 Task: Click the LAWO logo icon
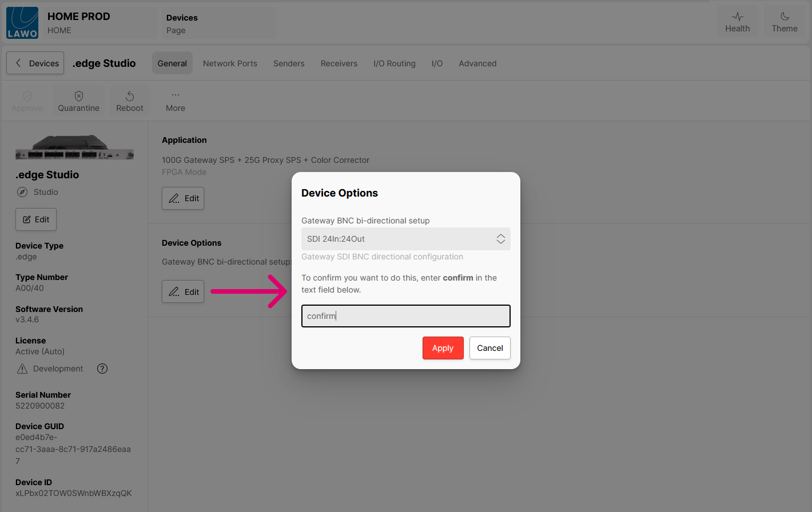pyautogui.click(x=22, y=23)
